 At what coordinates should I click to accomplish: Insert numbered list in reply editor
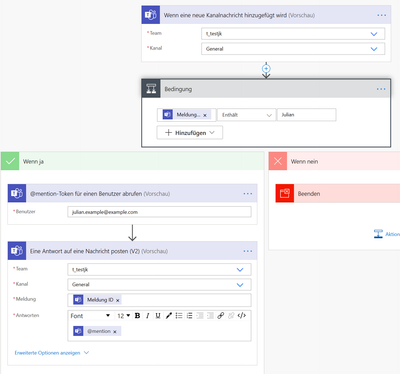[x=189, y=316]
